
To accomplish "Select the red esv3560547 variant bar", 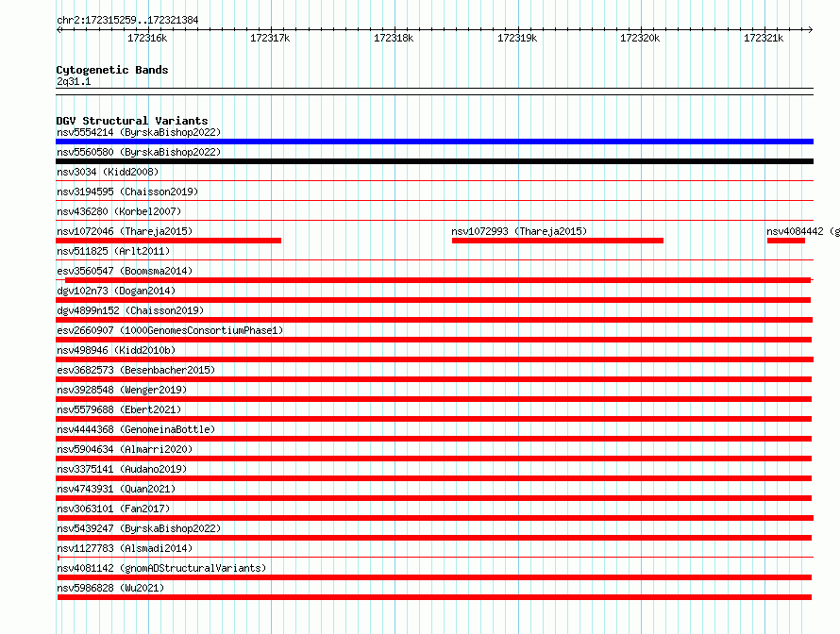I will [438, 280].
